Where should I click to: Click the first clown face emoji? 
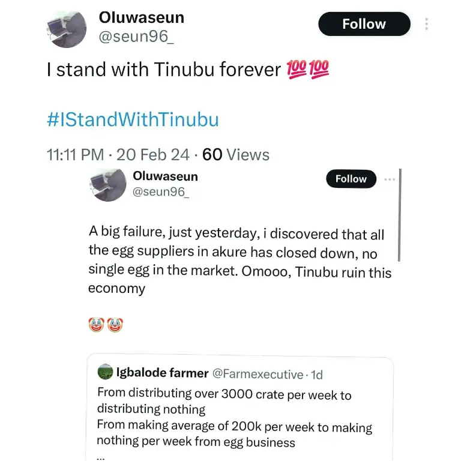96,325
